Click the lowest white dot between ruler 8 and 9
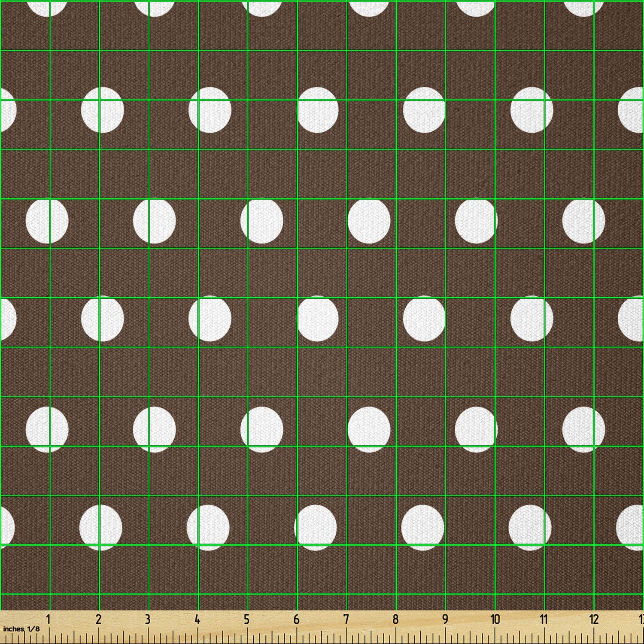The image size is (644, 644). tap(423, 527)
